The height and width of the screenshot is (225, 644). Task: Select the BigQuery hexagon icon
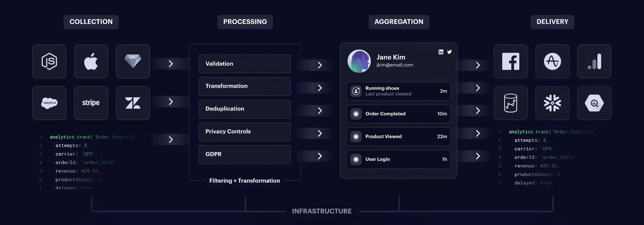pyautogui.click(x=594, y=103)
